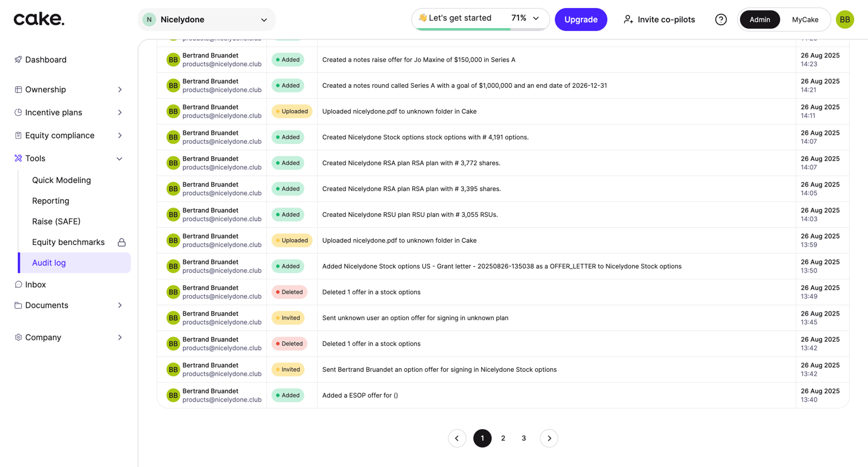Click 'Created a notes round called Series A' entry
This screenshot has width=868, height=467.
click(x=464, y=85)
